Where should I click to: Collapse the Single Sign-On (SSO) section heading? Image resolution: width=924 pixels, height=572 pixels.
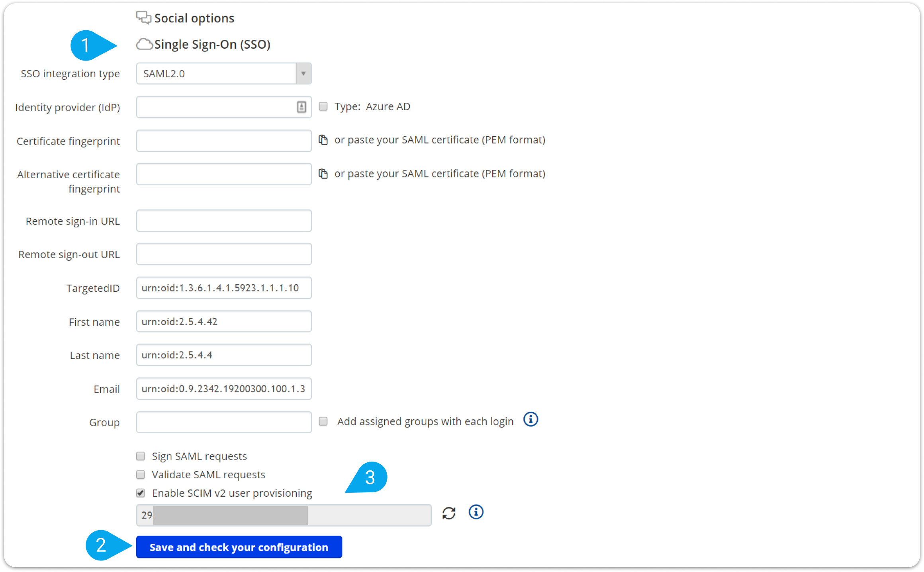click(x=212, y=44)
